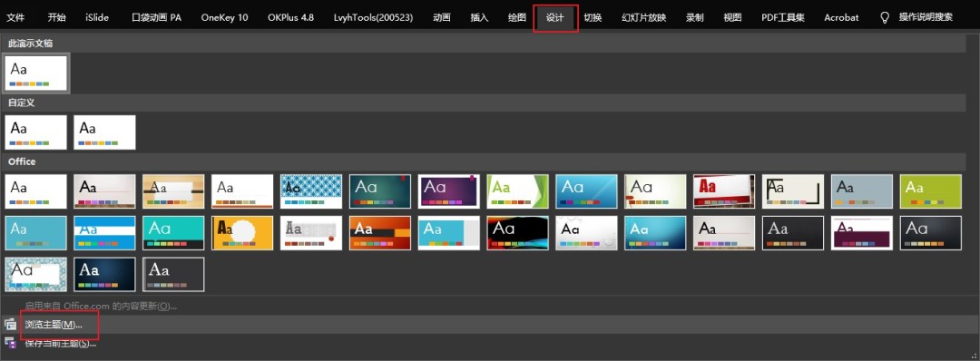Image resolution: width=980 pixels, height=361 pixels.
Task: Apply the dark teal theme with red marker
Action: (x=380, y=191)
